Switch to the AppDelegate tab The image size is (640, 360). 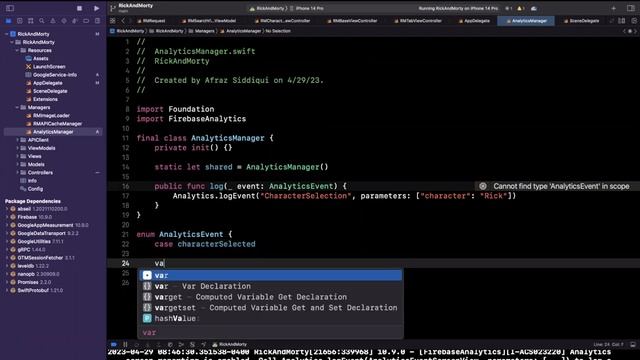(474, 21)
